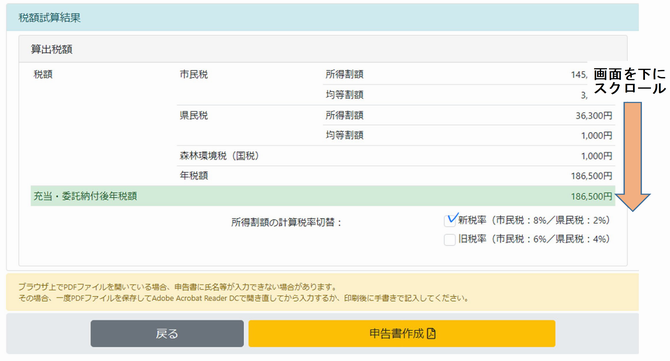
Task: Click the 市民税 均等割額 label
Action: tap(344, 95)
